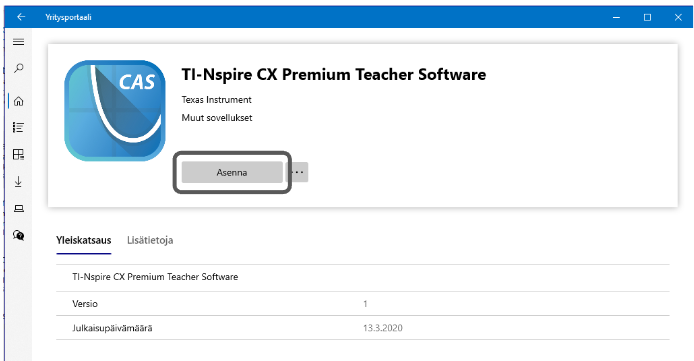
Task: Select the Versio details row
Action: (x=363, y=303)
